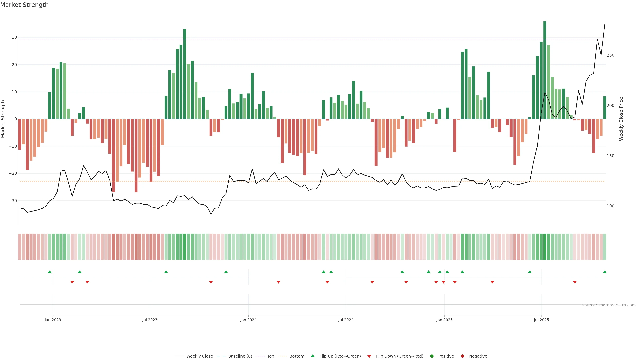Click the Flip Down red triangle legend icon
The image size is (644, 362).
369,356
